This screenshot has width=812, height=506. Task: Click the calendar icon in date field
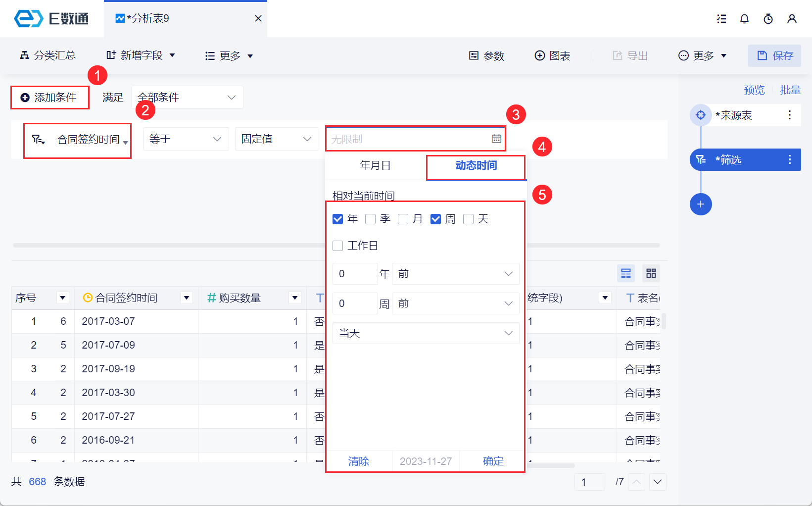click(x=496, y=139)
